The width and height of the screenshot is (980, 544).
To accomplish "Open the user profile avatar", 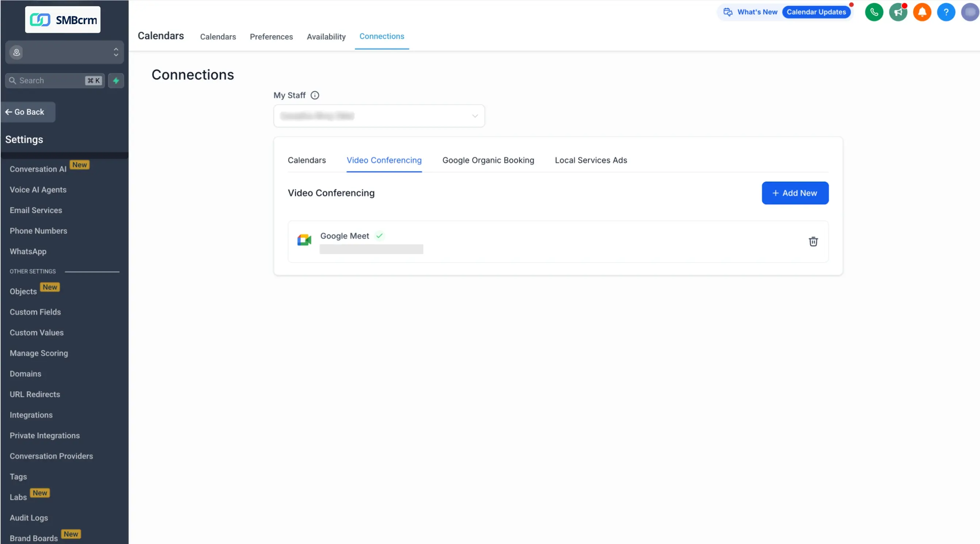I will 970,12.
